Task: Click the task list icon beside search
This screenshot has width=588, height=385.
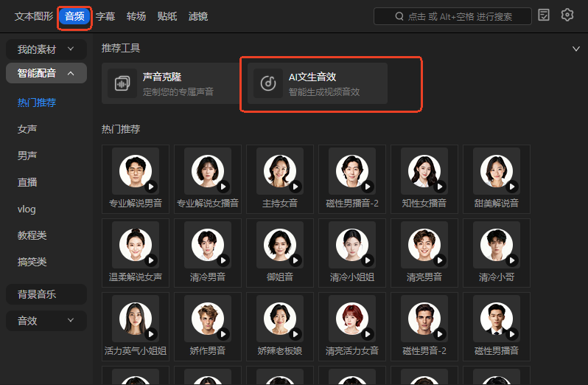Action: point(543,15)
